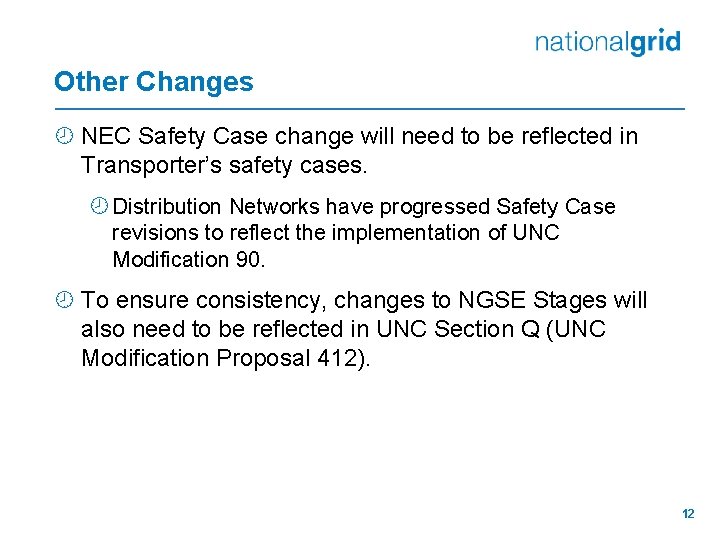Click the word Changes in the title
The image size is (720, 540).
coord(195,82)
